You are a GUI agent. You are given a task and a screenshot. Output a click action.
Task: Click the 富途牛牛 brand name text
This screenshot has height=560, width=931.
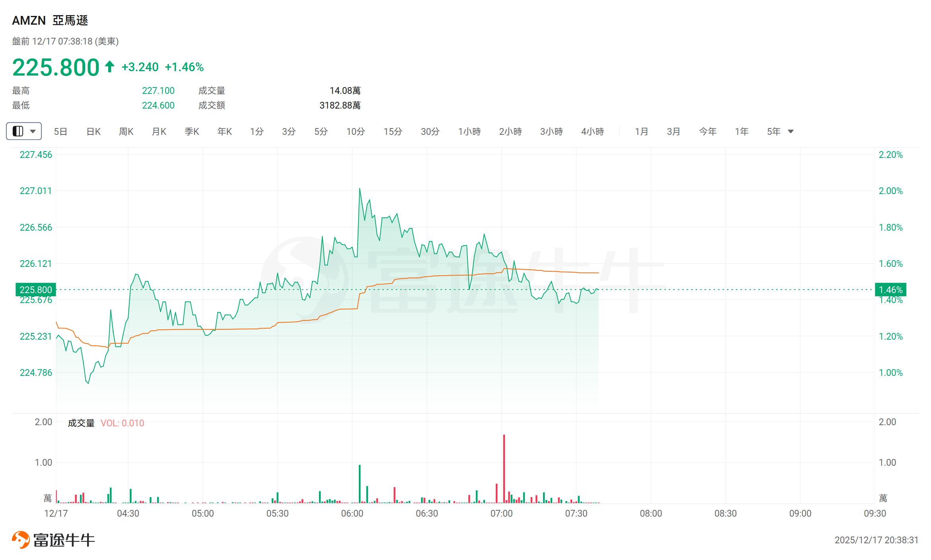point(64,540)
